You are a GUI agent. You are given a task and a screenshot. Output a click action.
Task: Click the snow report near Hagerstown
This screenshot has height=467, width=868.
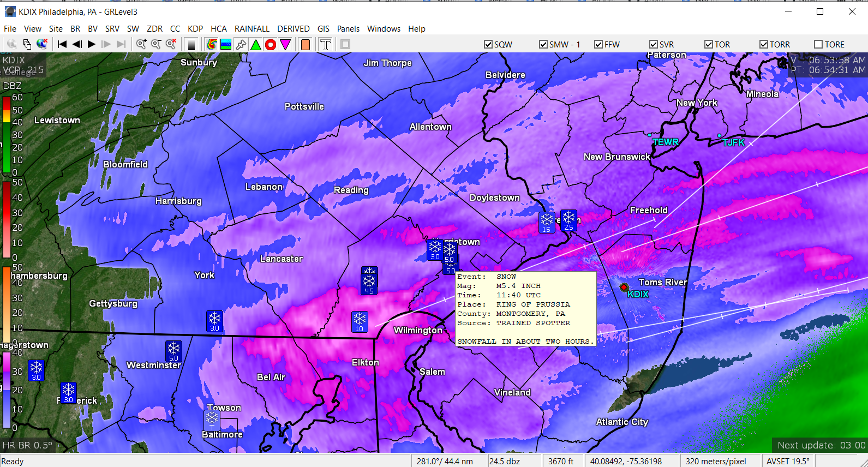point(36,370)
